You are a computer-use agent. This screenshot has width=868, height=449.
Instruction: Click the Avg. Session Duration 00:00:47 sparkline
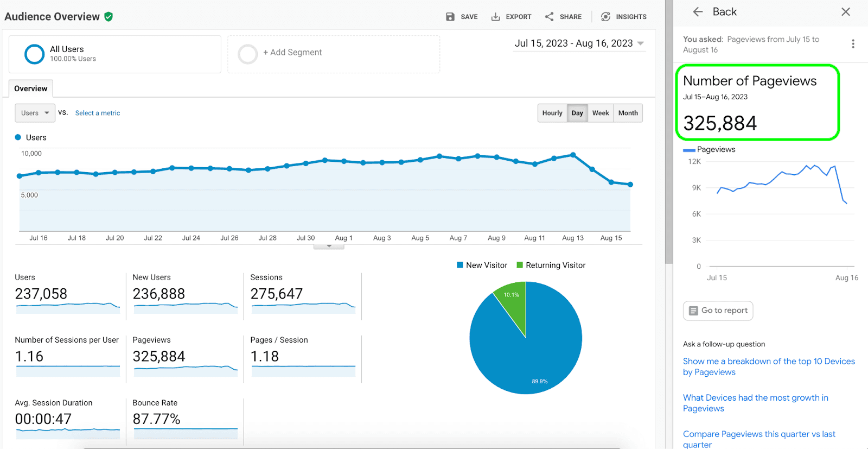click(x=68, y=433)
